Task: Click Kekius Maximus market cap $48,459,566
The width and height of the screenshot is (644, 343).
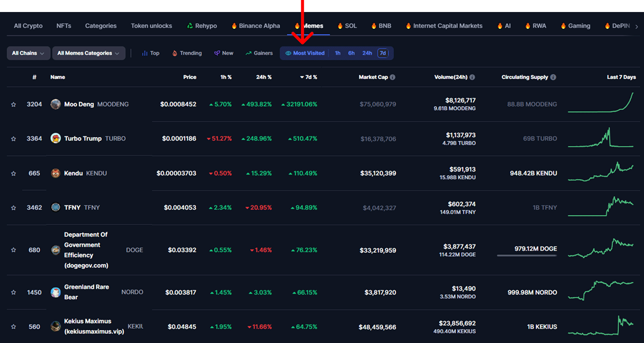Action: (x=377, y=327)
